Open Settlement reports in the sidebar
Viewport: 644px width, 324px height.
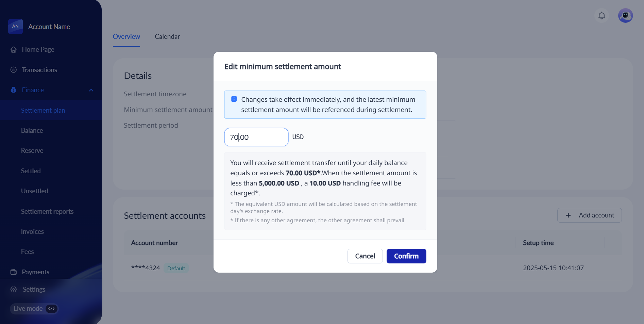click(x=47, y=211)
